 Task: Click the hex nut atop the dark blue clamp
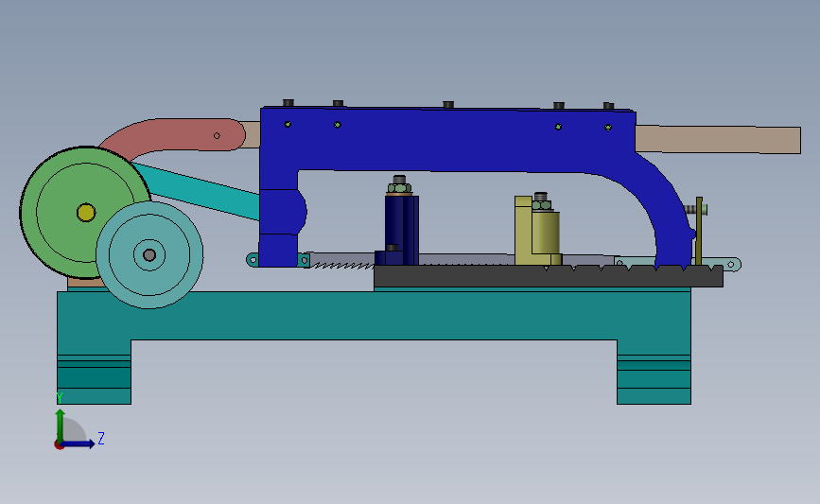[x=399, y=187]
